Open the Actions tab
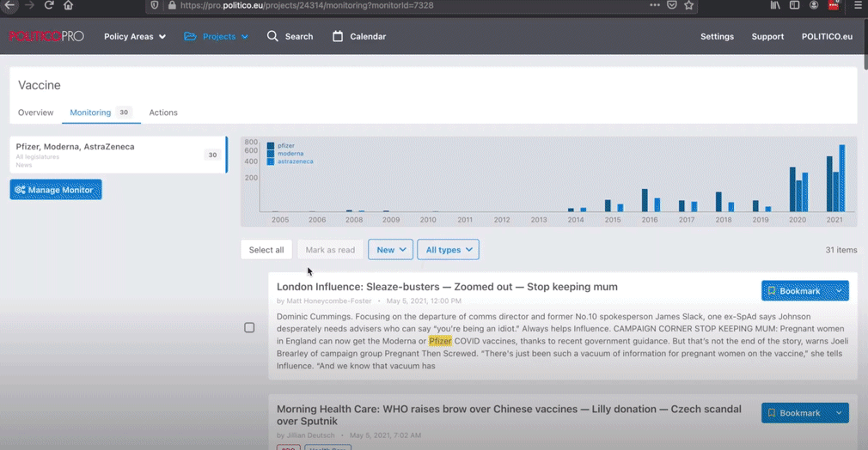 pyautogui.click(x=163, y=112)
